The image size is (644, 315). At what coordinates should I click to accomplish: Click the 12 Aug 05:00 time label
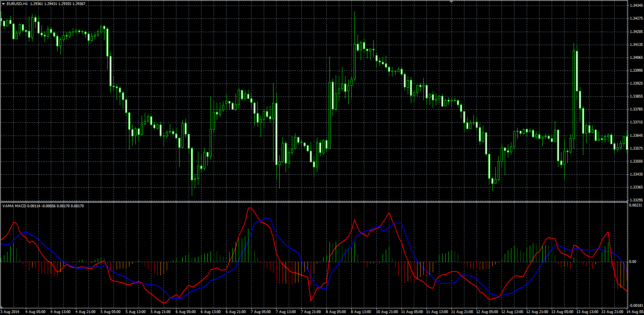(x=486, y=312)
